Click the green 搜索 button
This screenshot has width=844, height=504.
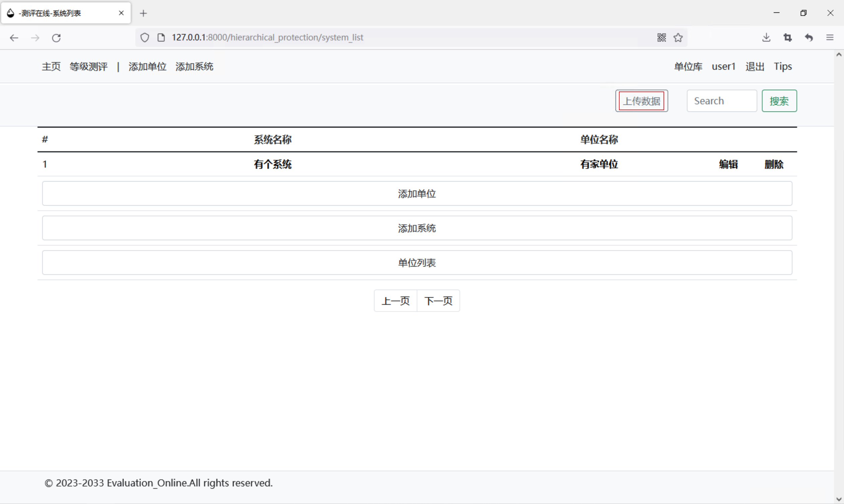[x=779, y=101]
